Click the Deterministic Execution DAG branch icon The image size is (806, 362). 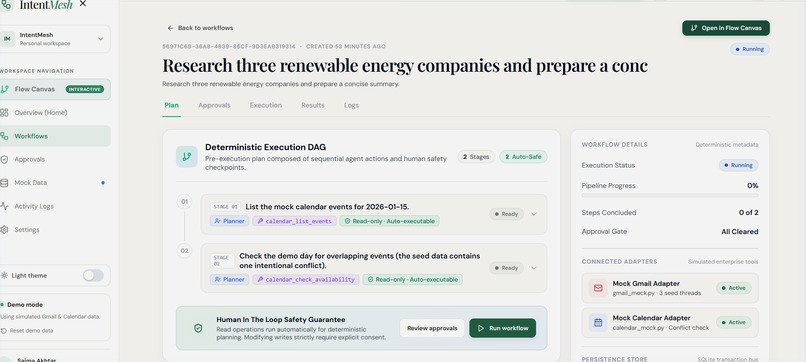coord(187,156)
